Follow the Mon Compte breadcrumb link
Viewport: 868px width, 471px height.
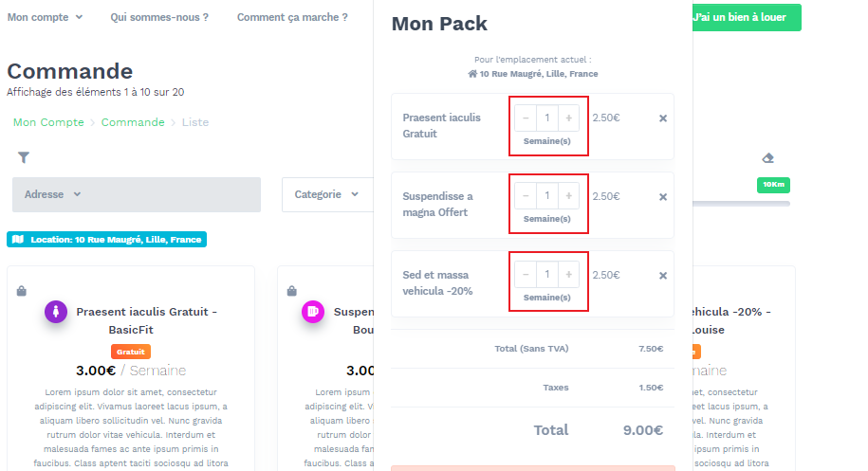pyautogui.click(x=48, y=122)
